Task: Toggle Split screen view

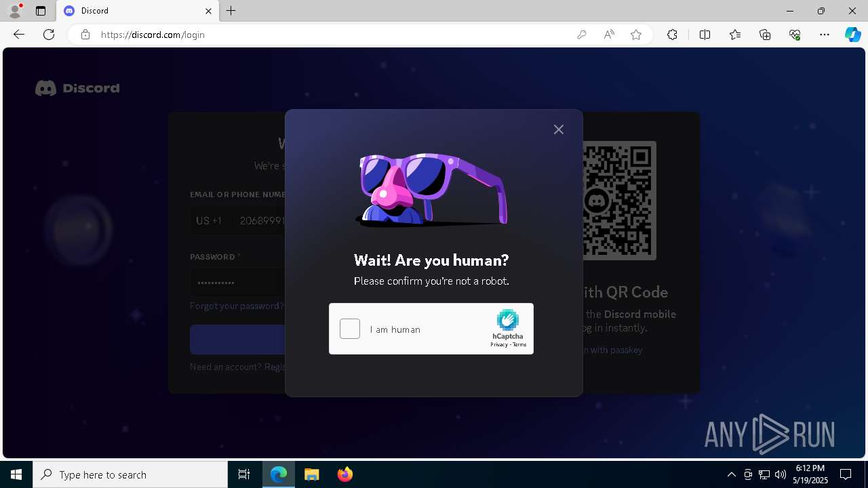Action: click(x=705, y=35)
